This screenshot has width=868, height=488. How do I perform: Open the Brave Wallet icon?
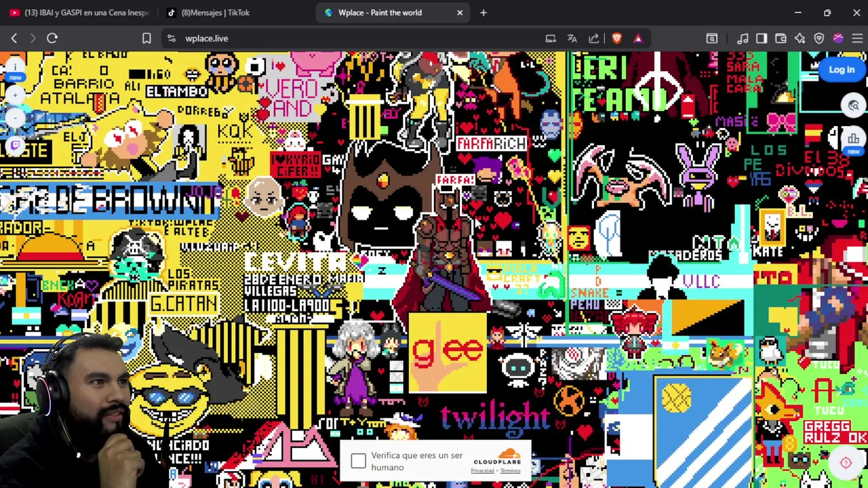[x=781, y=39]
